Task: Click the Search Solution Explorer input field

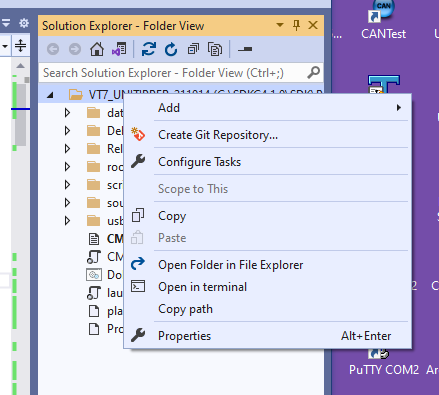Action: [181, 73]
